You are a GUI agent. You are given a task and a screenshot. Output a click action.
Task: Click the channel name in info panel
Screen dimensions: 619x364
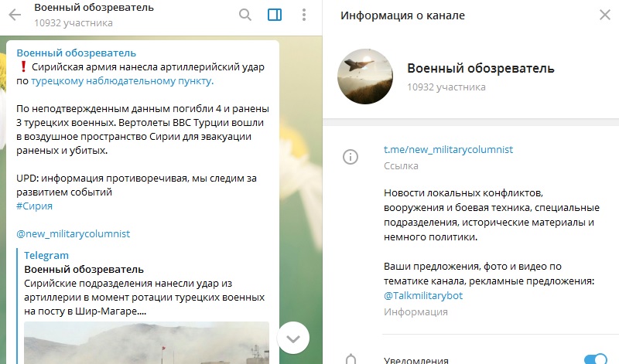(480, 68)
